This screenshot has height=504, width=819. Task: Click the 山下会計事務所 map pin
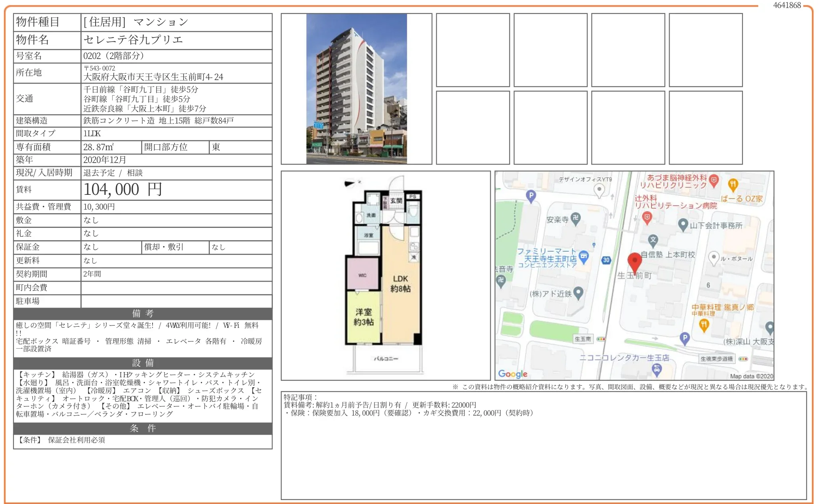tap(683, 224)
